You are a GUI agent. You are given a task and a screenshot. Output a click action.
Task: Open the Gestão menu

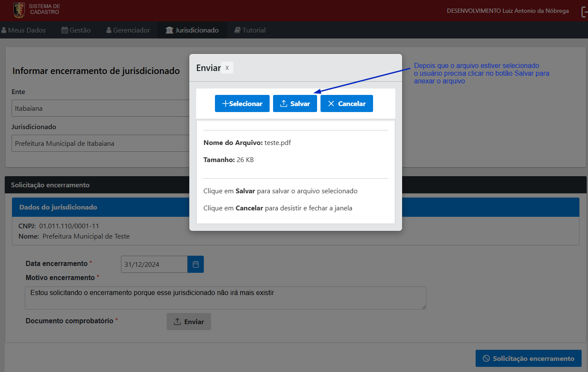(76, 30)
